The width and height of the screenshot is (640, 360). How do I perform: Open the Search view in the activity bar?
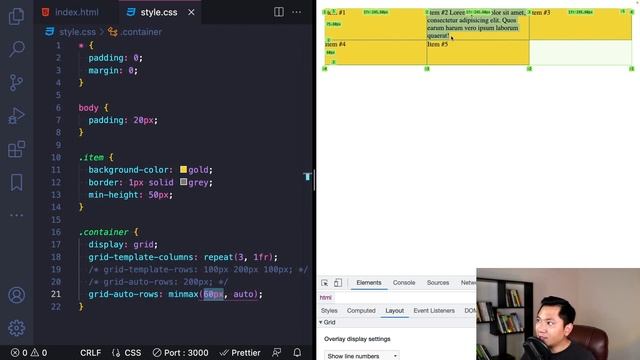[x=16, y=49]
